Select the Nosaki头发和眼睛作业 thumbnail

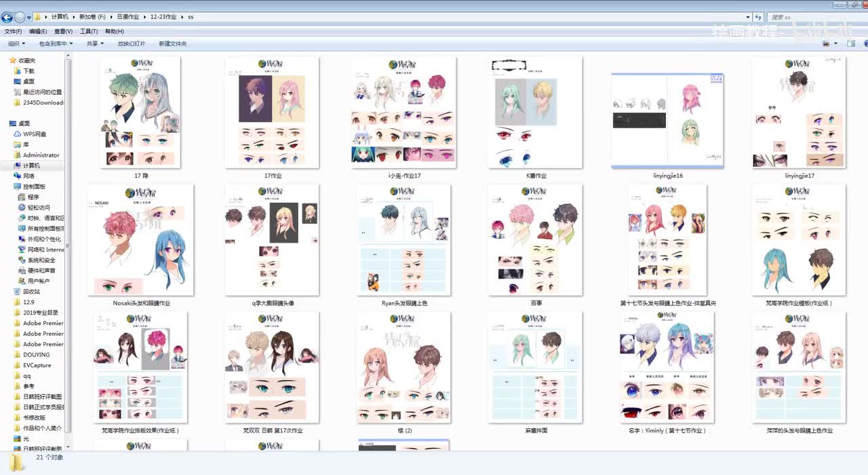coord(141,240)
